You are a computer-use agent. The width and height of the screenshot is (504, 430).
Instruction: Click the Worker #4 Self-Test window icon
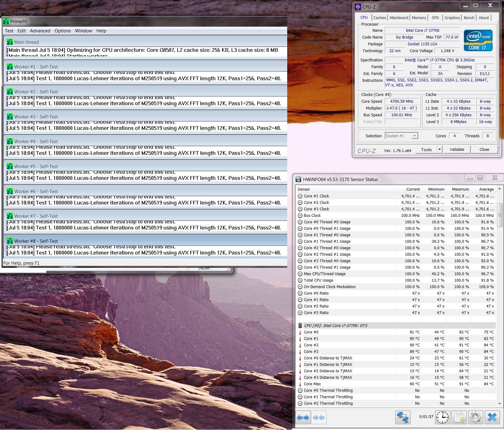pos(10,141)
